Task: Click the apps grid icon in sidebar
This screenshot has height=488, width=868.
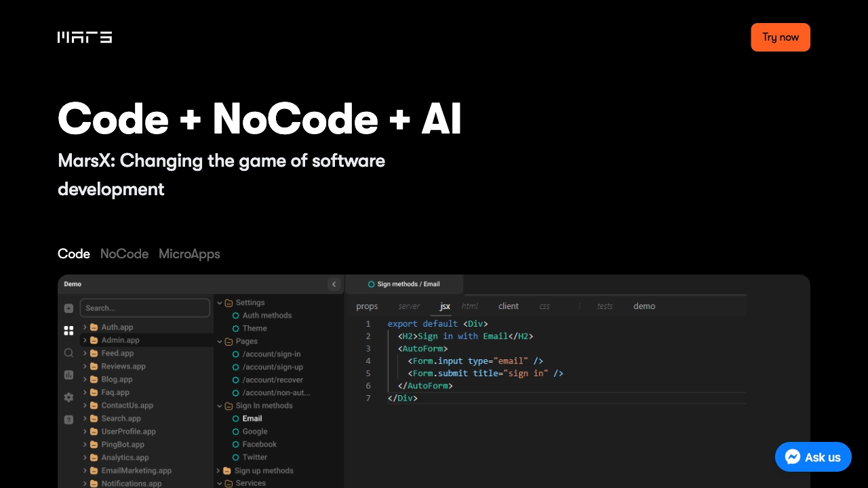Action: tap(68, 331)
